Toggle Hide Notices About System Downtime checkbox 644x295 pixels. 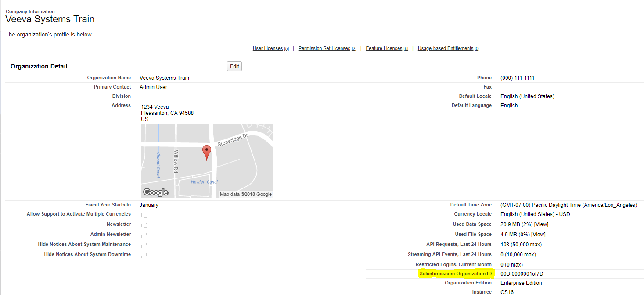144,256
